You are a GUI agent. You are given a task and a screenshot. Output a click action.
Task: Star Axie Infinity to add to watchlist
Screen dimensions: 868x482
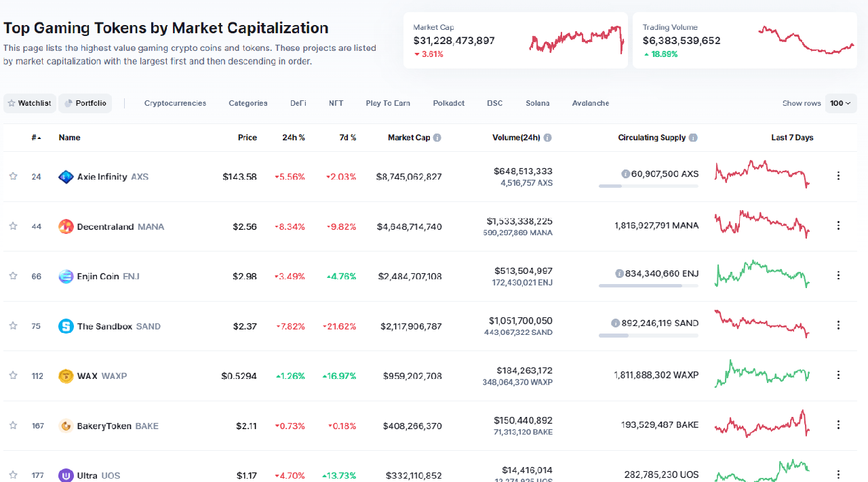(12, 176)
